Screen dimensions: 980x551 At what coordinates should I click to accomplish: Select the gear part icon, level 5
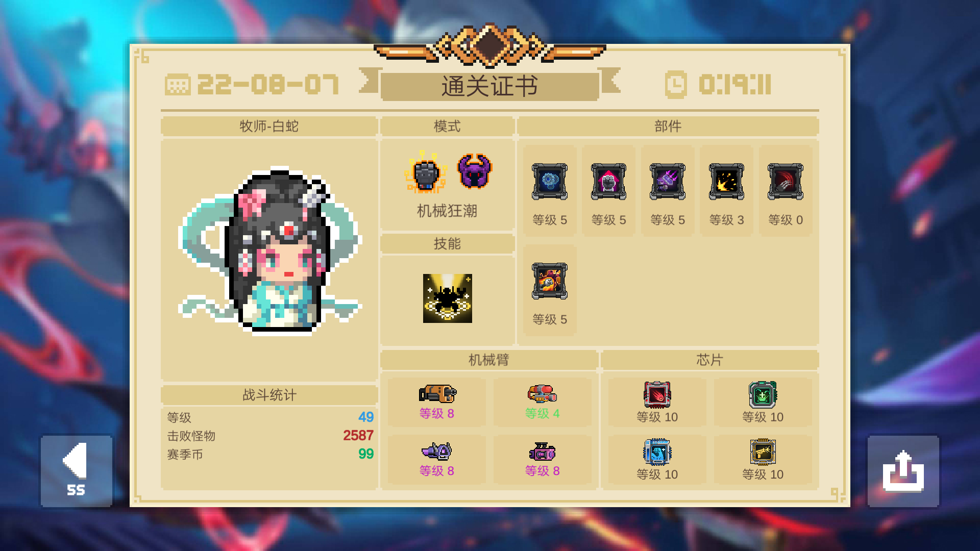point(550,182)
